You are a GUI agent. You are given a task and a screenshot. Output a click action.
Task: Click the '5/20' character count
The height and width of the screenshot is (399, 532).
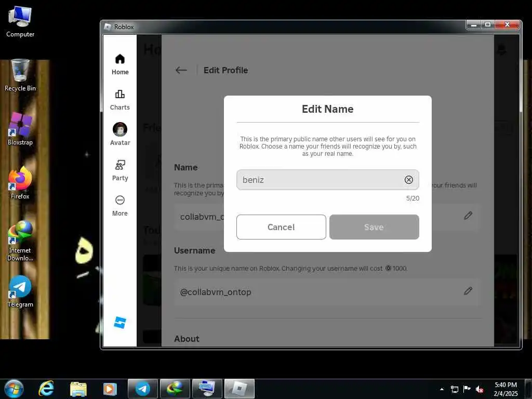coord(413,198)
